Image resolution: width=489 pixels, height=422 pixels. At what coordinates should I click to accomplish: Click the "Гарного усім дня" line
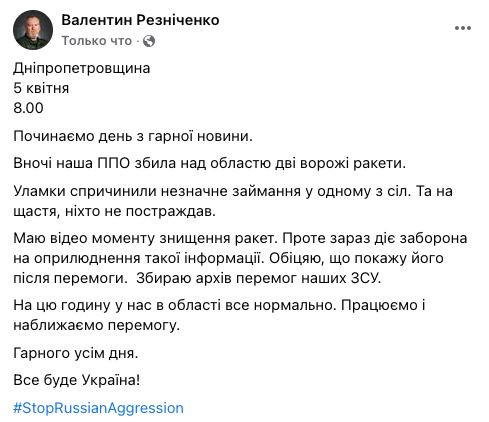[75, 353]
